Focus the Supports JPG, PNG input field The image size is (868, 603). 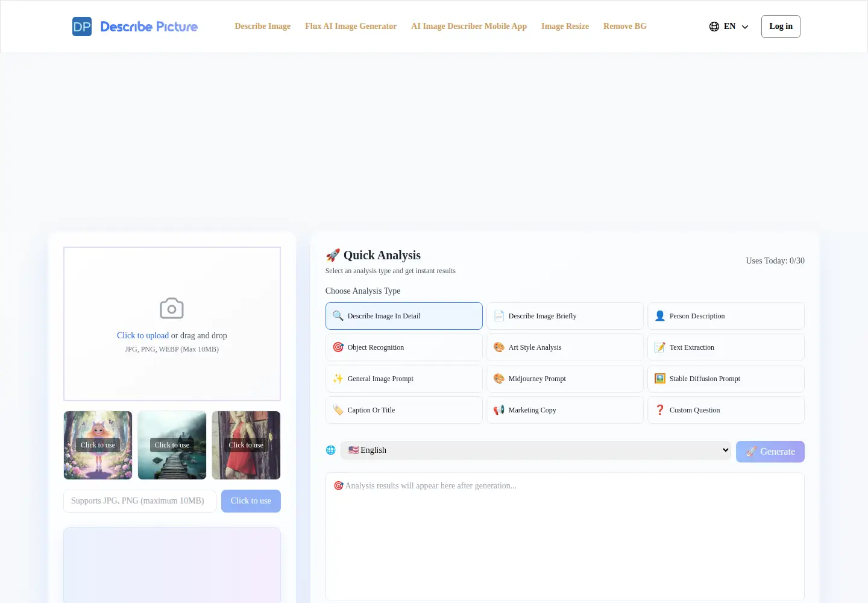point(140,501)
